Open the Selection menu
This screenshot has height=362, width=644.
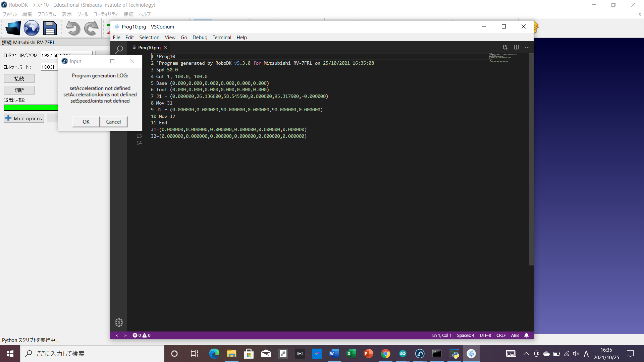(x=149, y=38)
